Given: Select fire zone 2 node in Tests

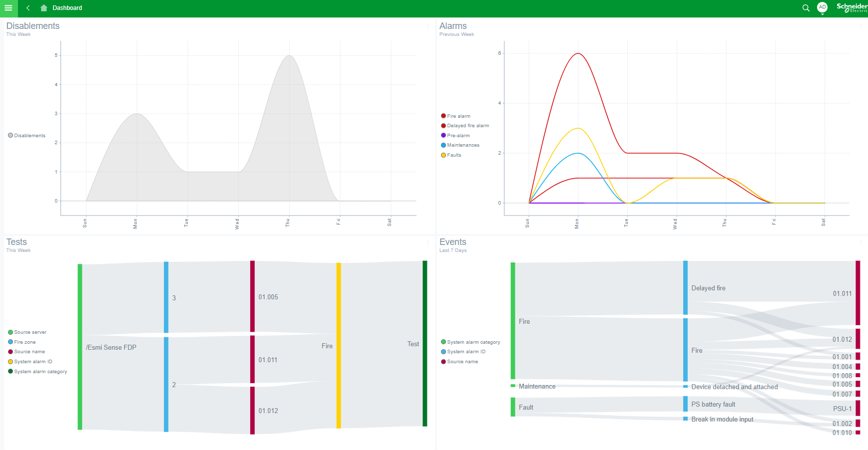Looking at the screenshot, I should 166,384.
